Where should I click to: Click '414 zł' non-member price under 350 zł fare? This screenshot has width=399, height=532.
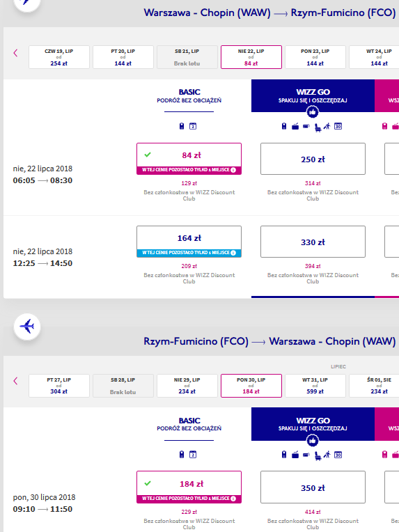coord(313,512)
